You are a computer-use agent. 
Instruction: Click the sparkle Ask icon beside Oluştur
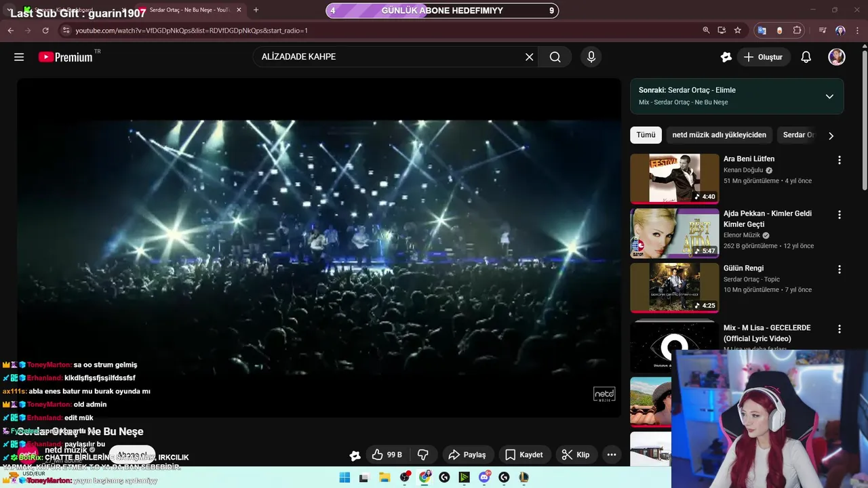point(726,57)
